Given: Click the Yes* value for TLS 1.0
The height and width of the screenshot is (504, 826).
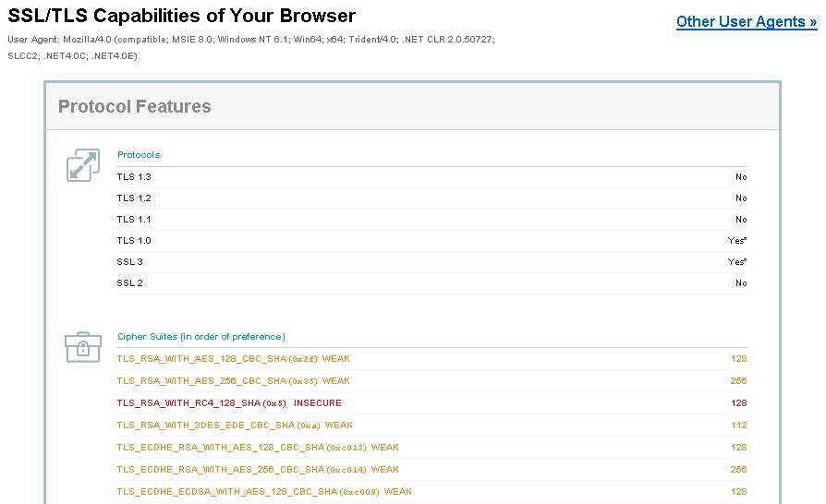Looking at the screenshot, I should click(736, 241).
